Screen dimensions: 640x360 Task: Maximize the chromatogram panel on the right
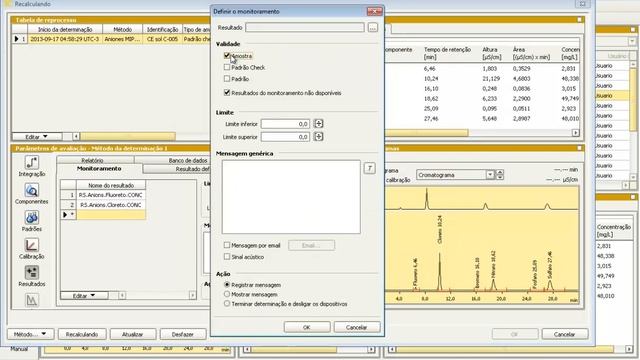click(579, 148)
